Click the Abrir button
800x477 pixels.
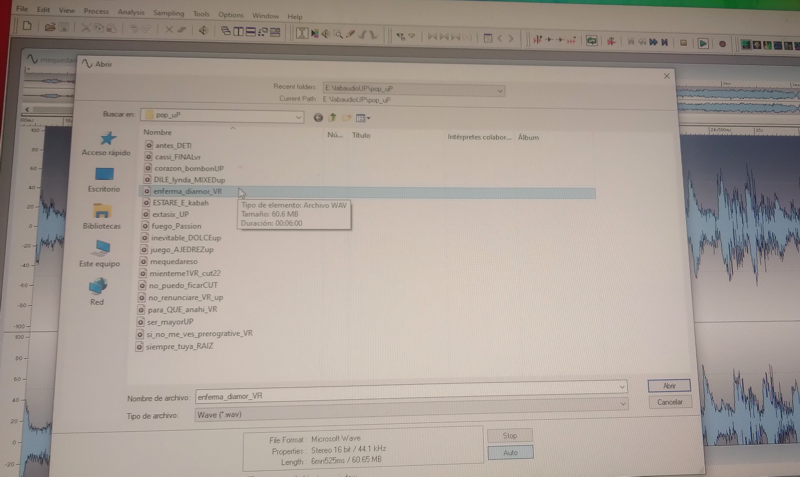pyautogui.click(x=669, y=386)
